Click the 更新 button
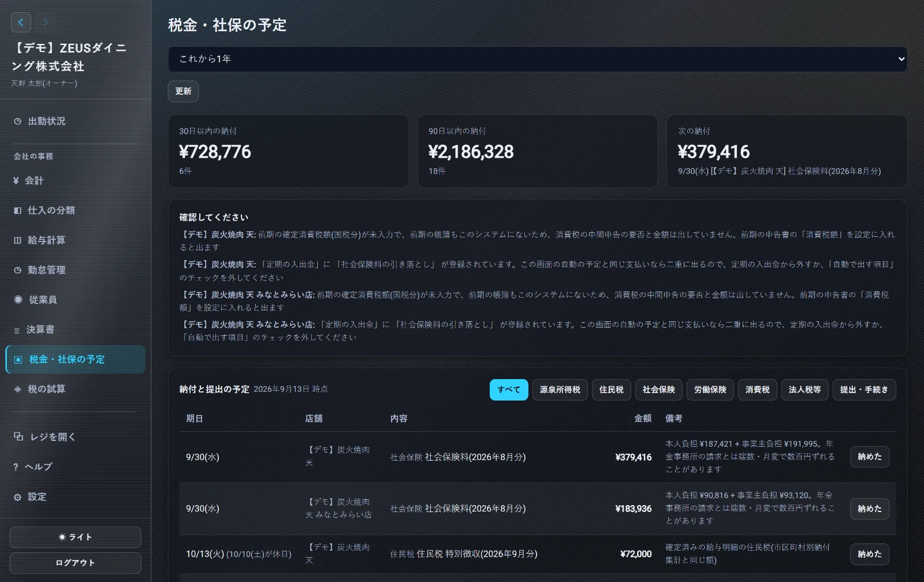924x582 pixels. pyautogui.click(x=183, y=91)
